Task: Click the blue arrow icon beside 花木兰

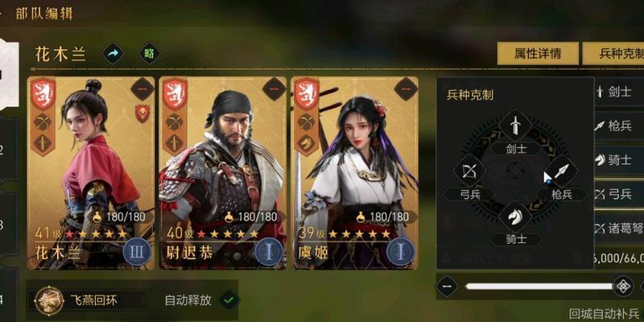Action: pos(113,54)
